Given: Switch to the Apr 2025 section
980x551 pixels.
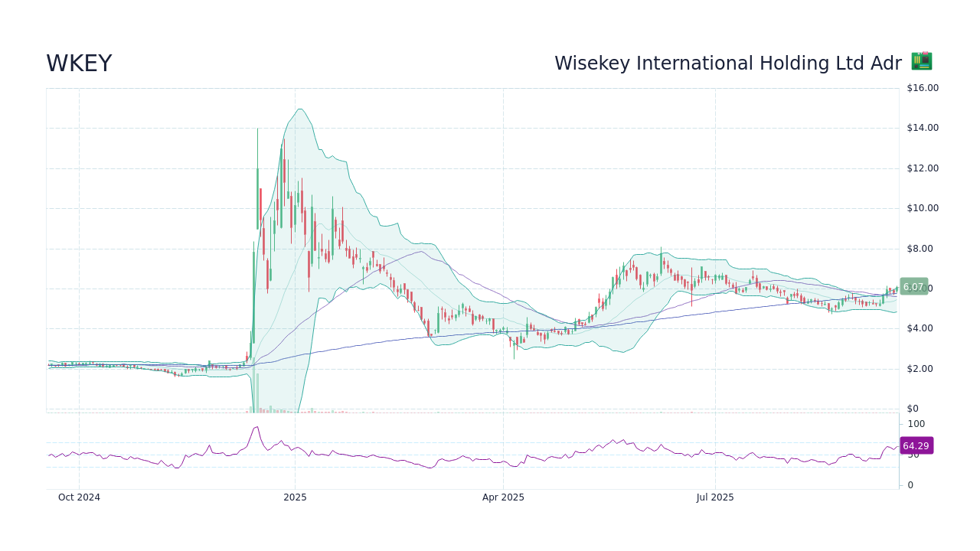Looking at the screenshot, I should click(x=503, y=497).
